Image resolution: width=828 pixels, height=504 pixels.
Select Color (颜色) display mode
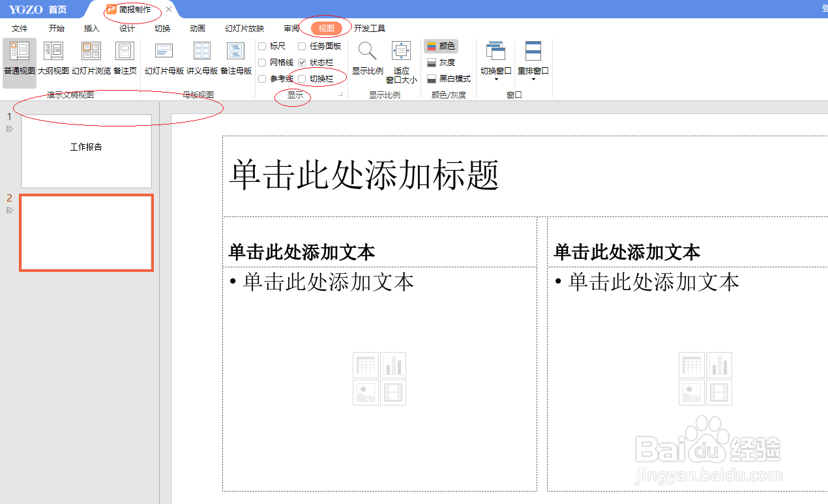click(x=441, y=46)
